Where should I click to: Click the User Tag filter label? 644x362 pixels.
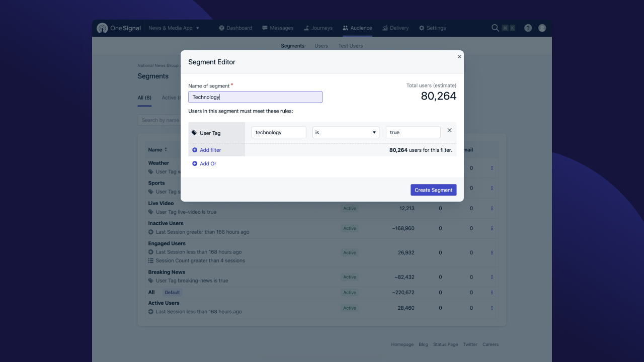coord(206,133)
